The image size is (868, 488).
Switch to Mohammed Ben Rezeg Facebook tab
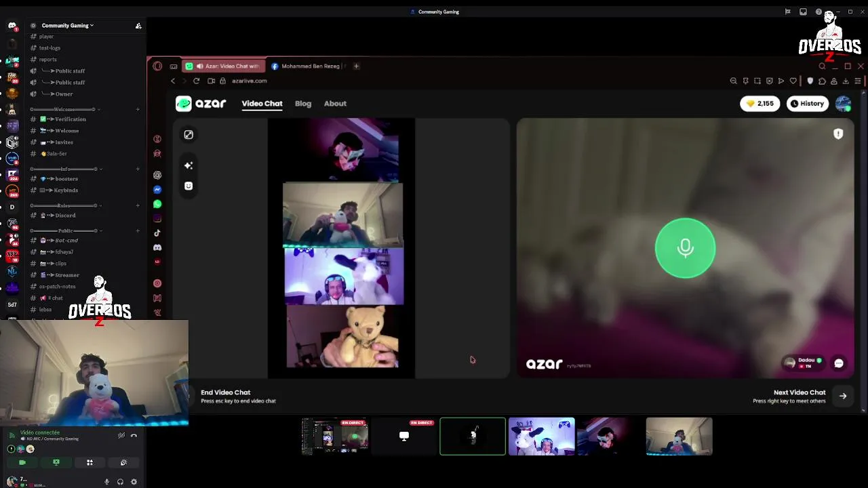click(x=309, y=66)
